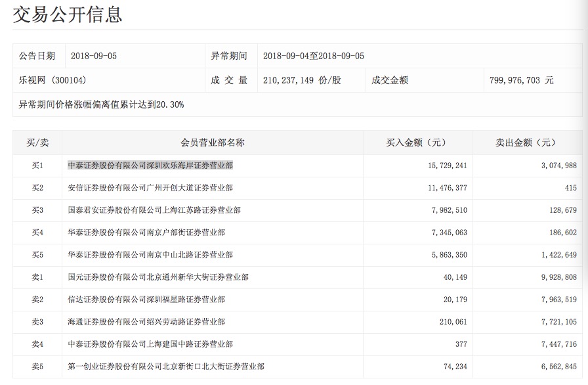Click the 乐视网 (300104) stock name
This screenshot has width=588, height=385.
click(52, 80)
